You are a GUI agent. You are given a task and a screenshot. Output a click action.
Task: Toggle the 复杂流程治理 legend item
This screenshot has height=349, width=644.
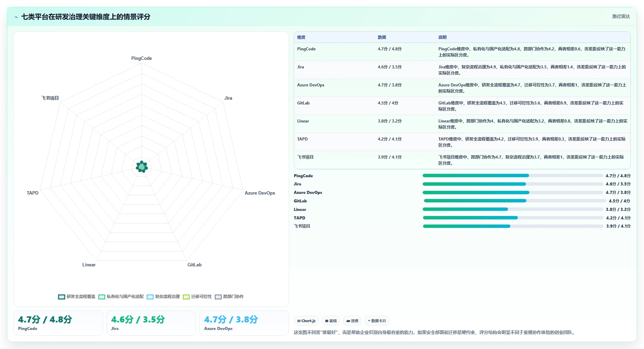coord(163,297)
